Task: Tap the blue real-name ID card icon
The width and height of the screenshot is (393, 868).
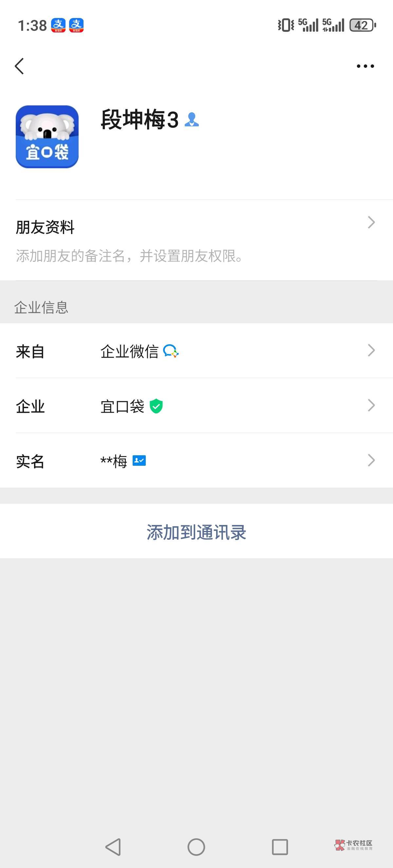Action: tap(139, 461)
